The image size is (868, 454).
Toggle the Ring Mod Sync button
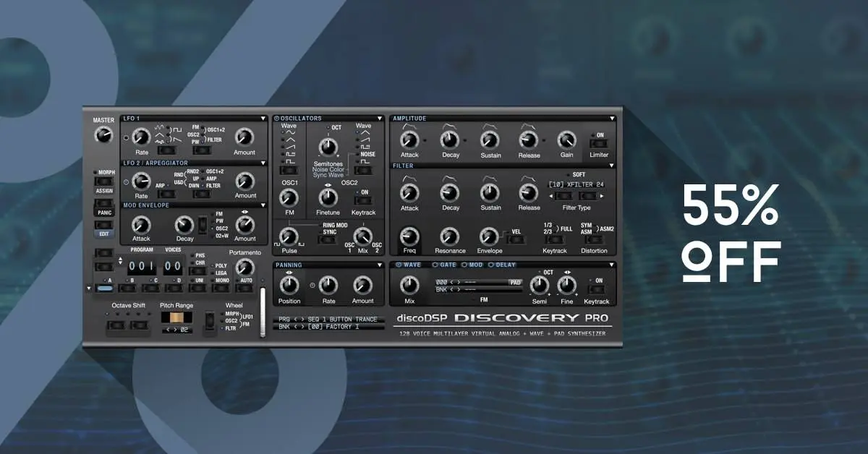pos(329,240)
